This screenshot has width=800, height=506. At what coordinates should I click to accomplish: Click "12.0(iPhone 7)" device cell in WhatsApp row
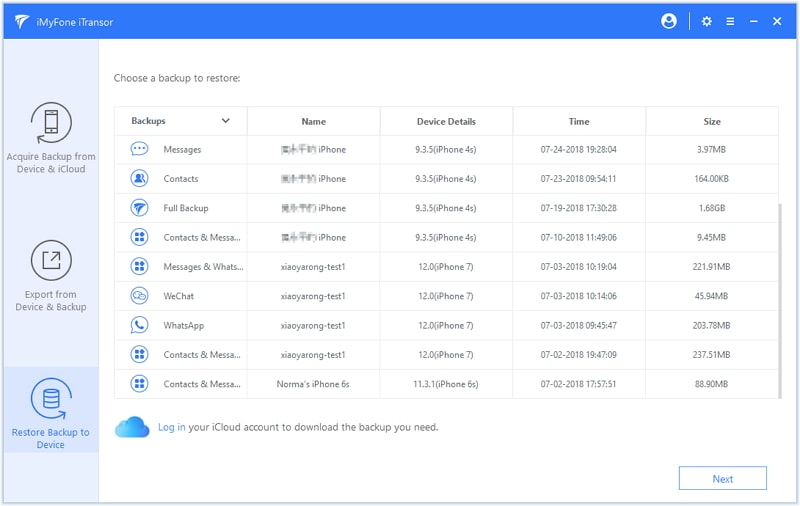tap(446, 325)
